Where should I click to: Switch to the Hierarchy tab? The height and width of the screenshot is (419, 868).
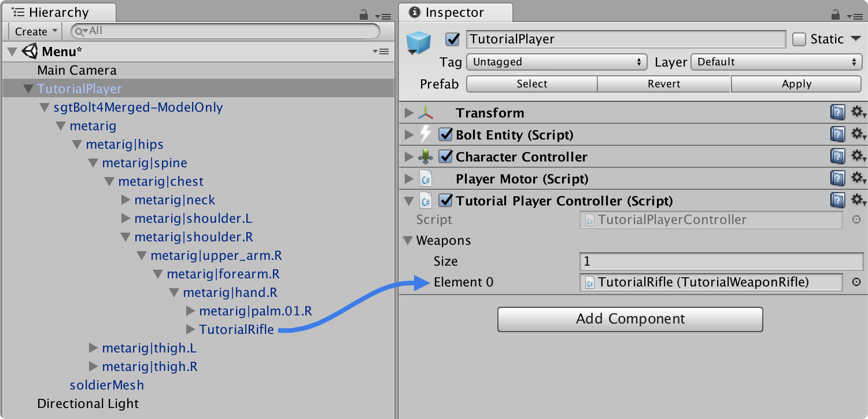coord(58,13)
